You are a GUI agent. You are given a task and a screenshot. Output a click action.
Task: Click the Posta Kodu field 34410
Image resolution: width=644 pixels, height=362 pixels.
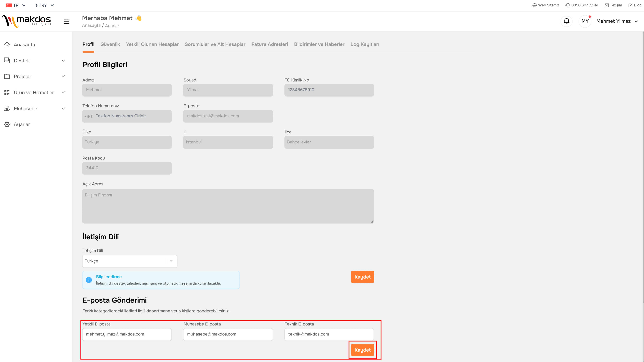pyautogui.click(x=127, y=168)
